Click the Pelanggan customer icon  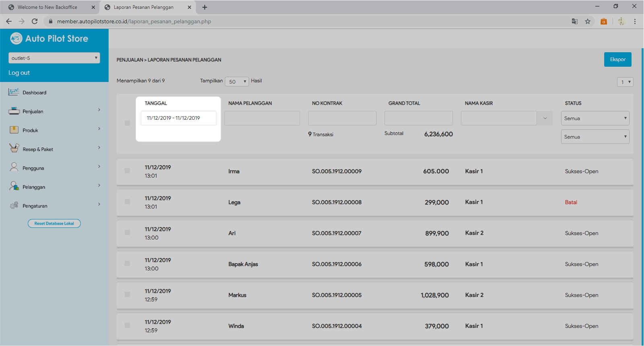coord(14,186)
